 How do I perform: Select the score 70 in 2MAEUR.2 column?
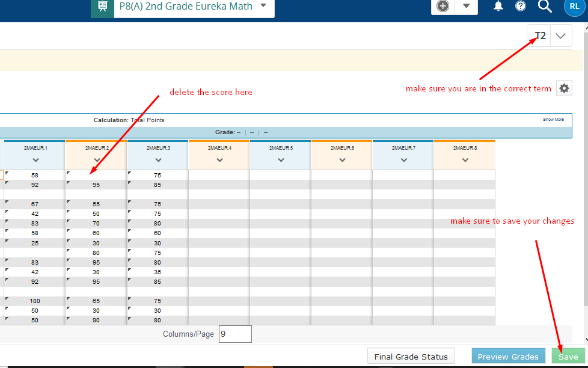pos(96,224)
